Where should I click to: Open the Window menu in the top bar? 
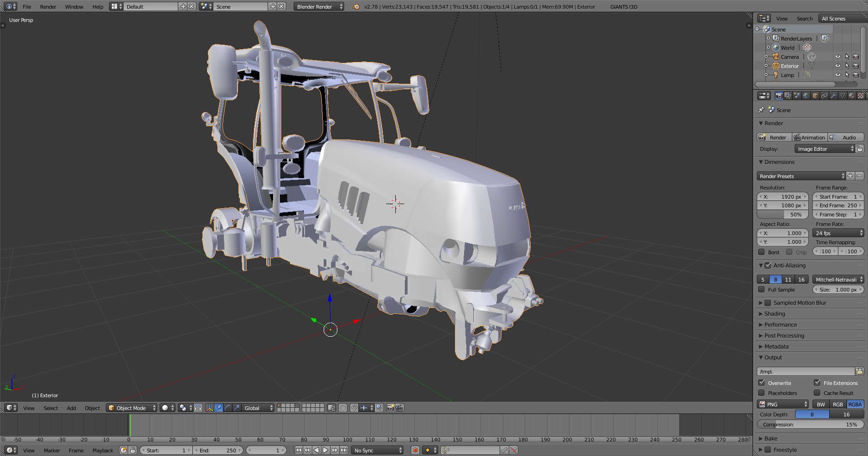tap(74, 7)
